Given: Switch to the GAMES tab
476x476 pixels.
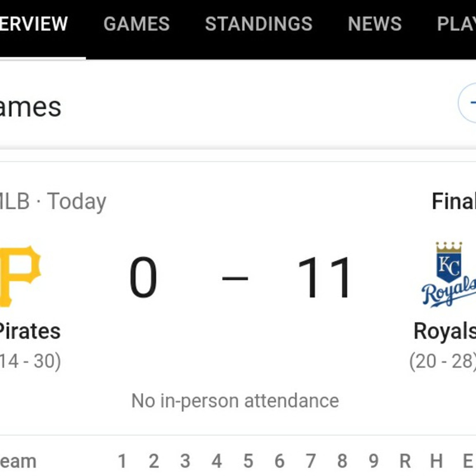Looking at the screenshot, I should coord(136,24).
